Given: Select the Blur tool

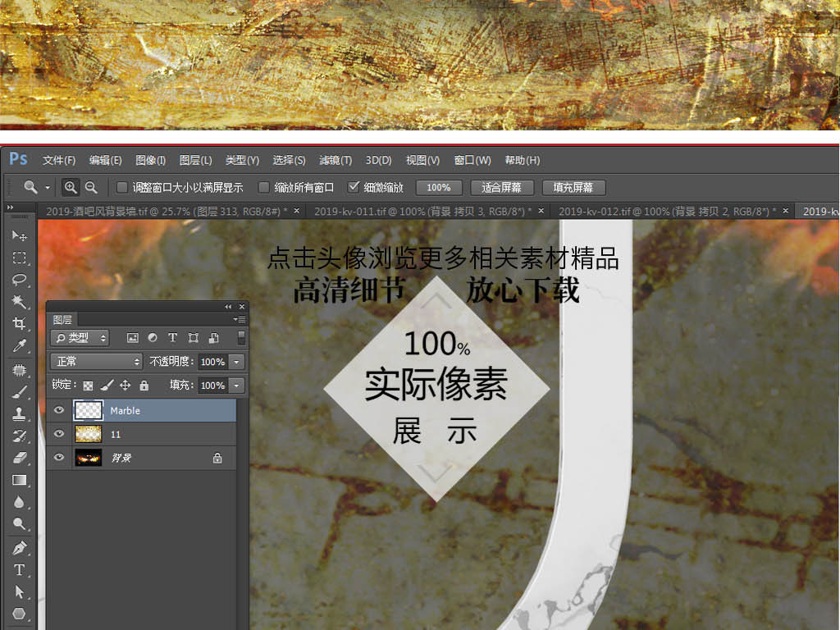Looking at the screenshot, I should tap(20, 502).
